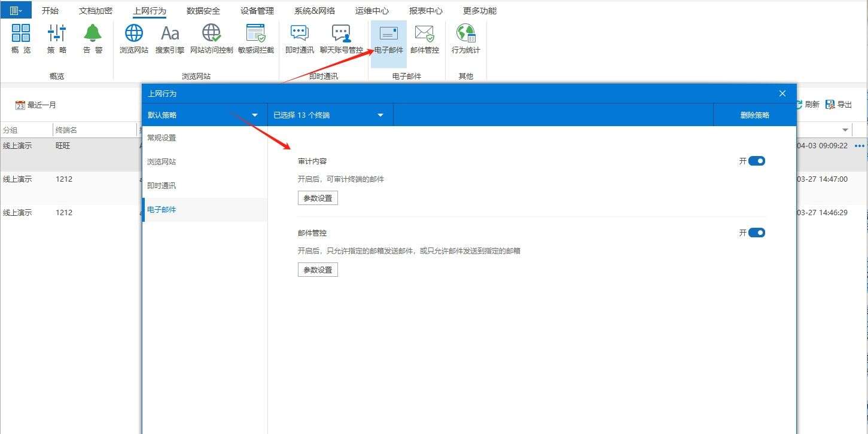Open the 浏览网站 tool in the ribbon
This screenshot has height=434, width=868.
133,39
